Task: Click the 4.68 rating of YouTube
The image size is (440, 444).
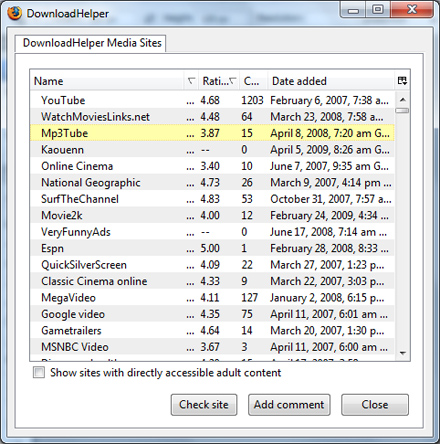Action: coord(210,100)
